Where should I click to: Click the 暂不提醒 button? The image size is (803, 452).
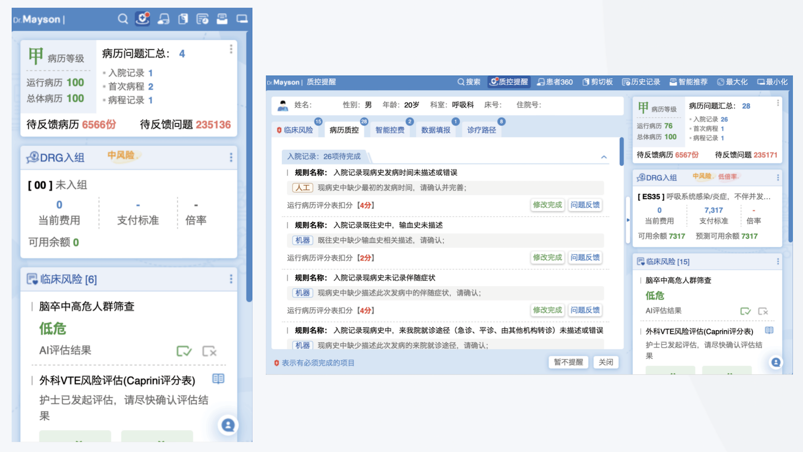point(568,363)
